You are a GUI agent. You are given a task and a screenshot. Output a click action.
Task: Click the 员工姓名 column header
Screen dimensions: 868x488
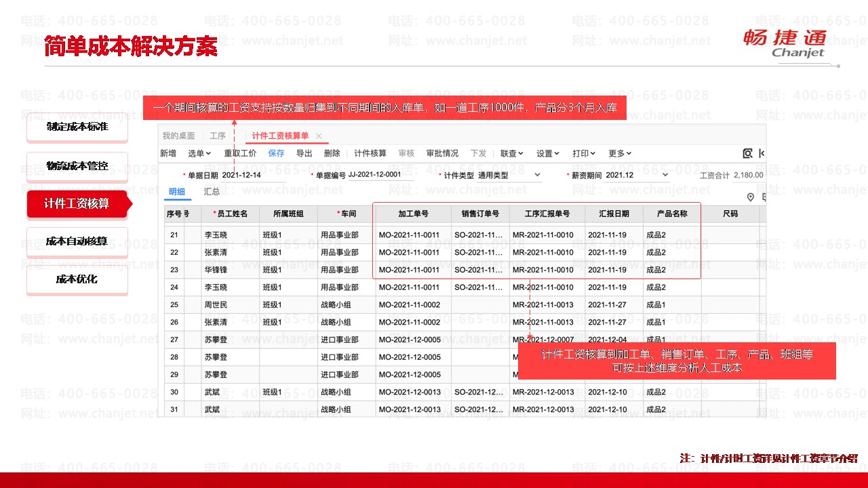[231, 214]
